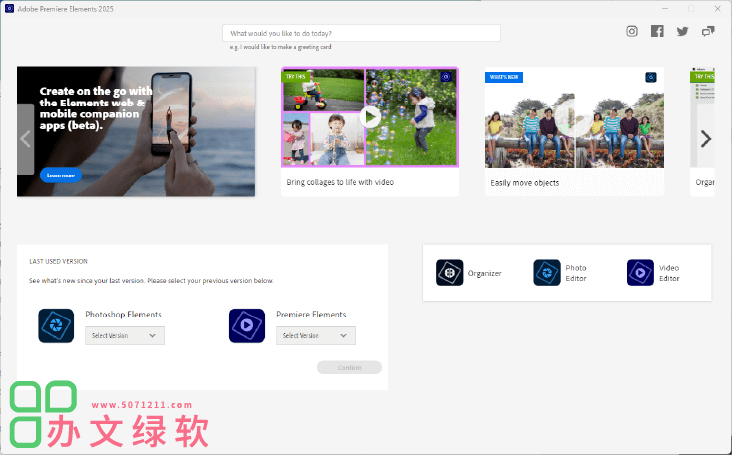This screenshot has width=732, height=455.
Task: Click the Photo Editor label text
Action: click(576, 273)
